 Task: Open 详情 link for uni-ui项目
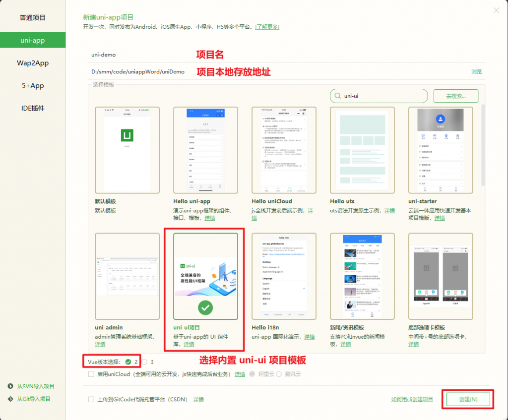(x=189, y=344)
